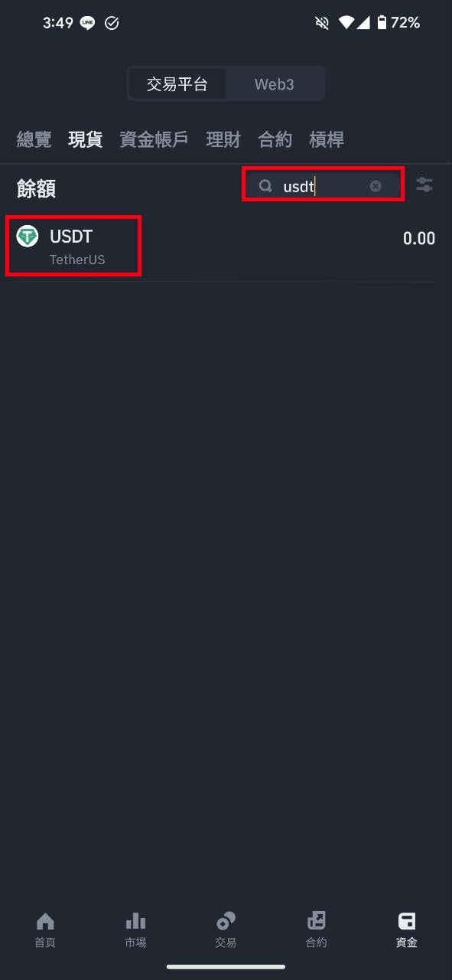Switch to the Web3 toggle option
Screen dimensions: 452x980
(275, 84)
